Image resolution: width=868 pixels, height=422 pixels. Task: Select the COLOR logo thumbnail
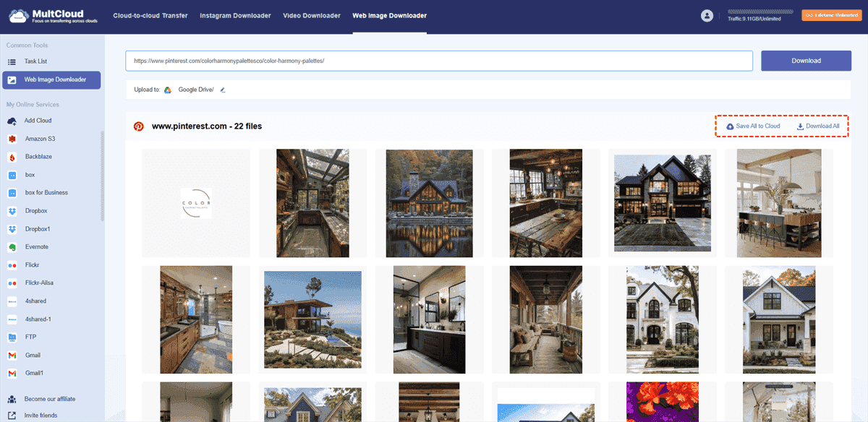196,203
